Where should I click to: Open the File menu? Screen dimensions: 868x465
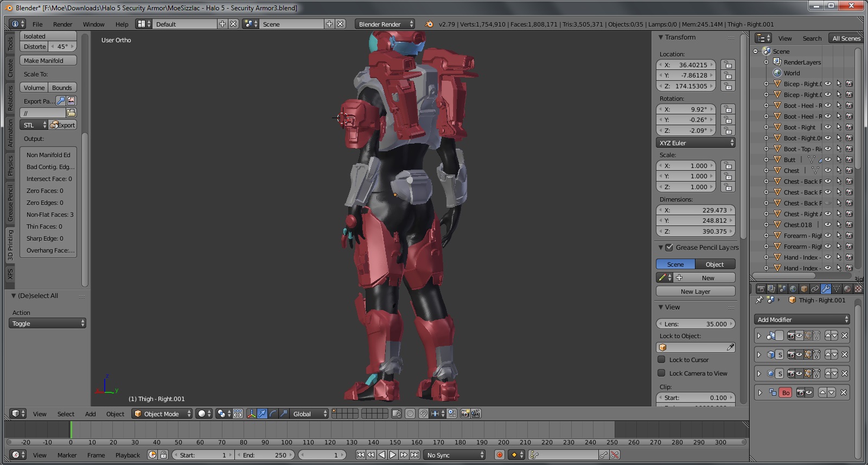(x=37, y=24)
